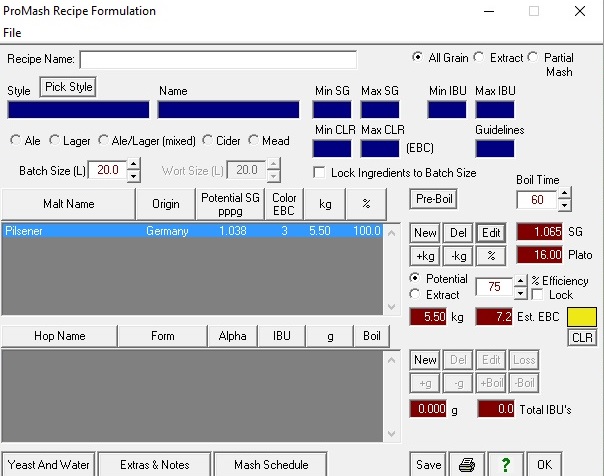Click the 1.065 SG value
The image size is (604, 476).
click(539, 231)
